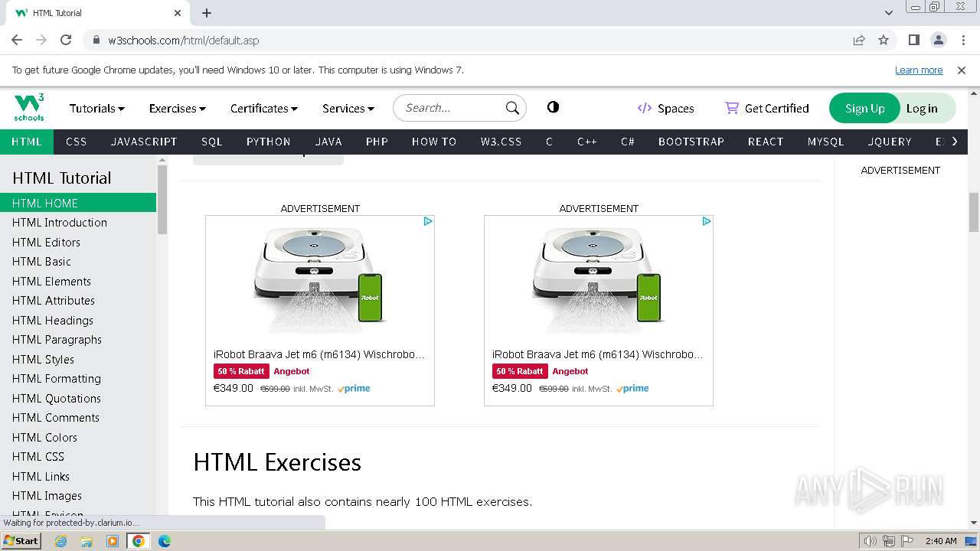The width and height of the screenshot is (980, 551).
Task: Select REACT in navigation bar
Action: pos(766,142)
